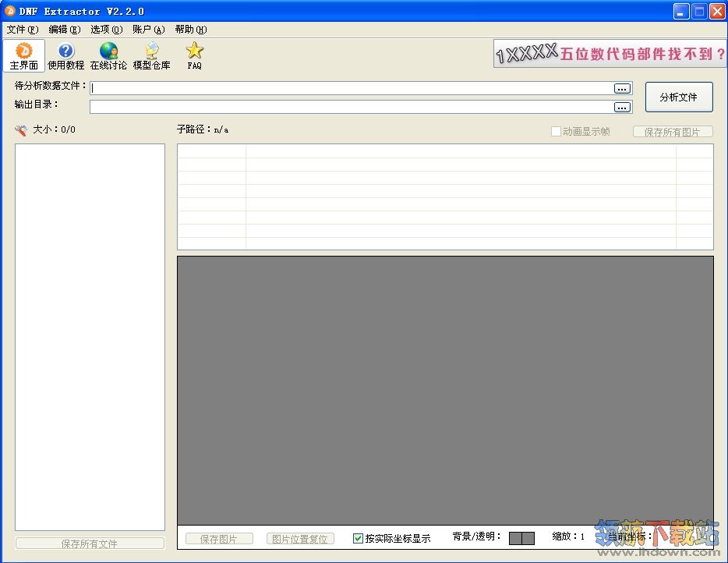728x563 pixels.
Task: Click the 分析文件 analyze button
Action: 679,97
